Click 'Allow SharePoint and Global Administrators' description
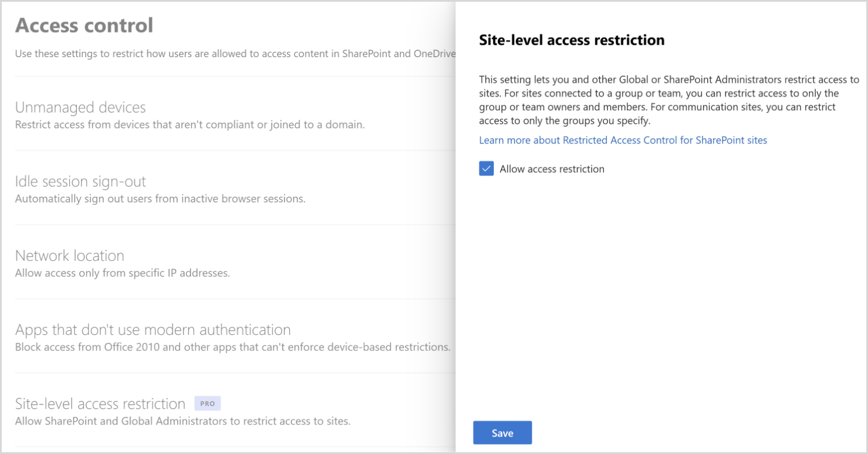Image resolution: width=868 pixels, height=454 pixels. click(183, 421)
